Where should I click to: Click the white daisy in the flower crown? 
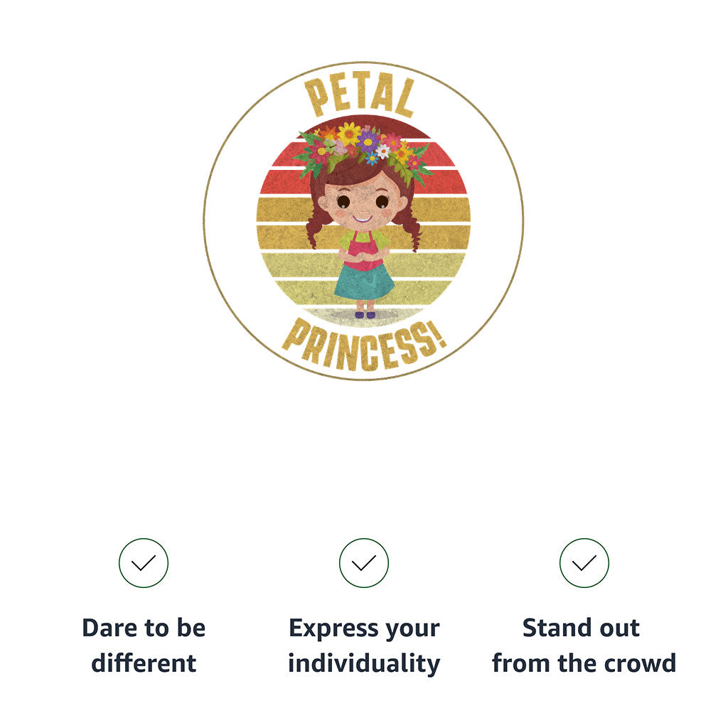pyautogui.click(x=383, y=151)
